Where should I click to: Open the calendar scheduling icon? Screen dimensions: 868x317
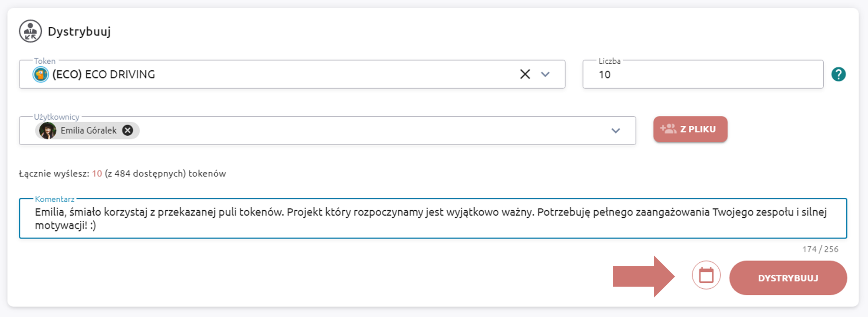tap(706, 275)
